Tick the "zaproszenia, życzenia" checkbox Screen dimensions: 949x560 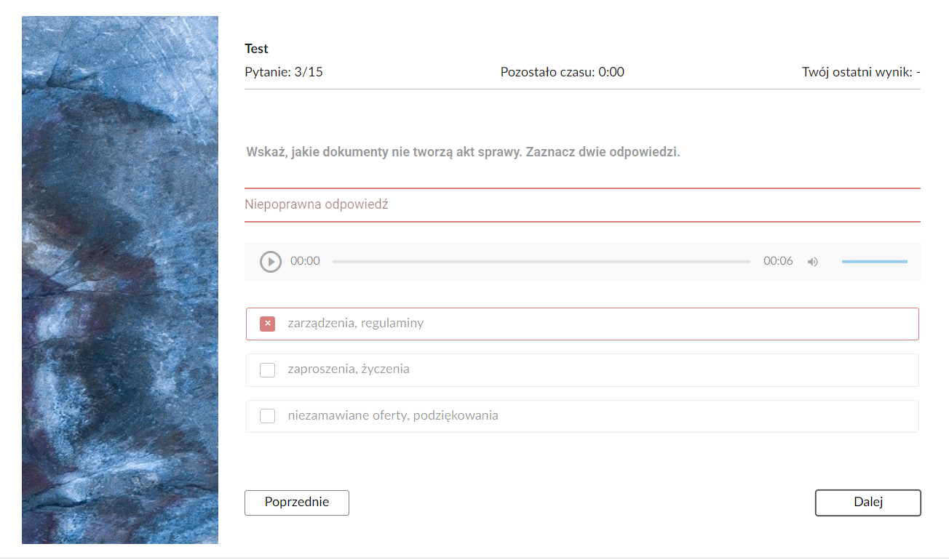click(267, 369)
